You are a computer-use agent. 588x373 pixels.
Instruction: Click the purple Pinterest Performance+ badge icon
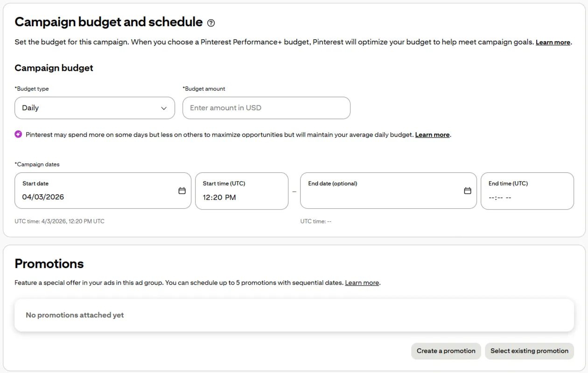tap(18, 134)
